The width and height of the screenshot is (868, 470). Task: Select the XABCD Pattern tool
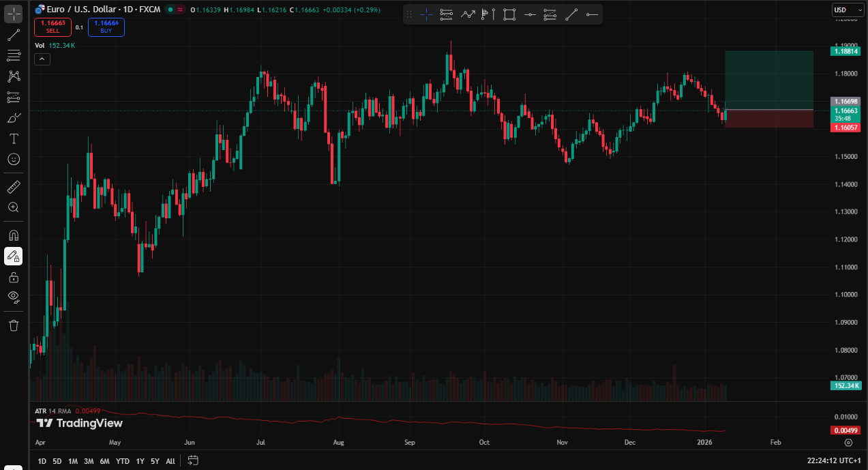(x=14, y=76)
